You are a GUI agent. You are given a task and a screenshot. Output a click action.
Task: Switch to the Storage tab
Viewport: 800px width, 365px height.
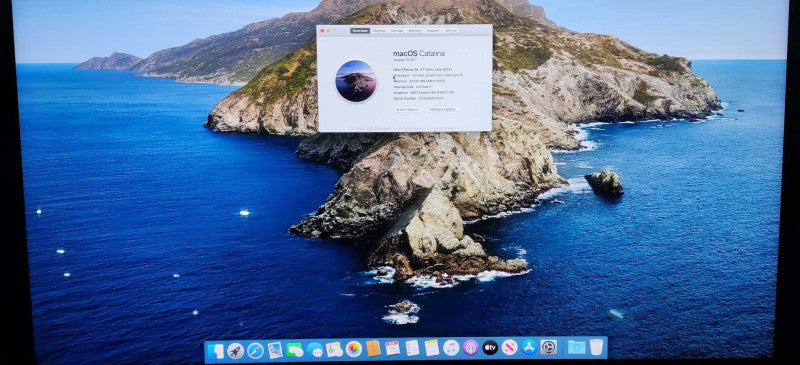pos(397,31)
